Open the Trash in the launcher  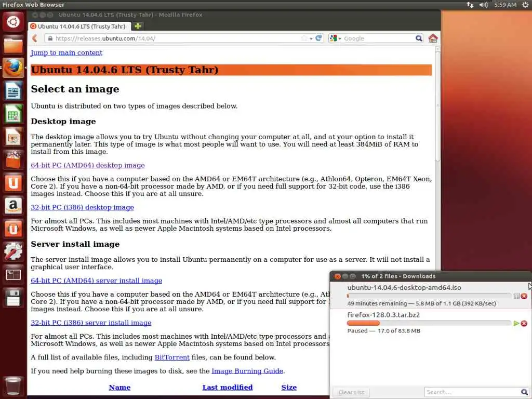[x=13, y=386]
